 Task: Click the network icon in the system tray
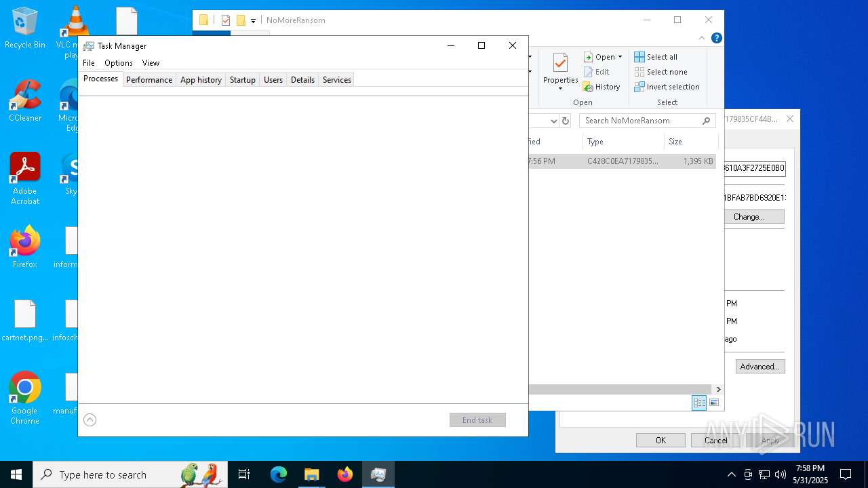[x=764, y=474]
